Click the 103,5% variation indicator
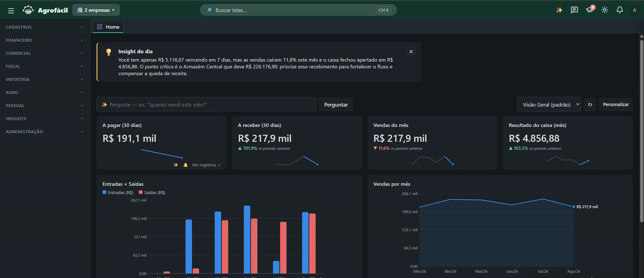This screenshot has width=644, height=278. coord(519,148)
